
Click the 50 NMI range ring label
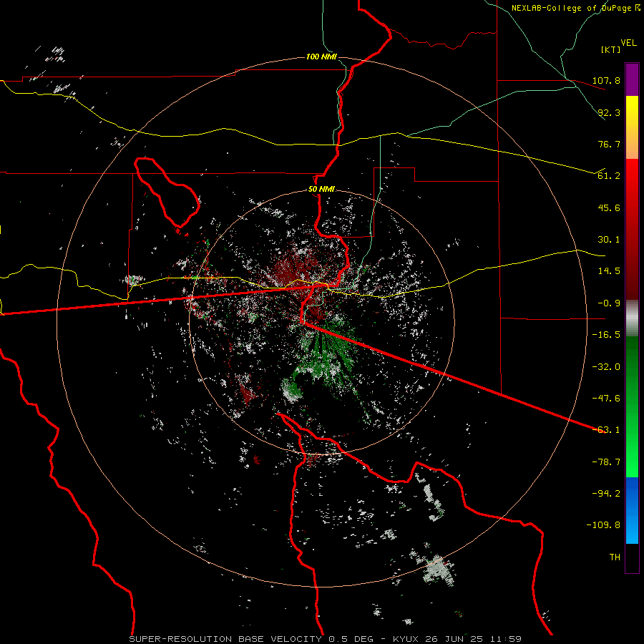321,190
